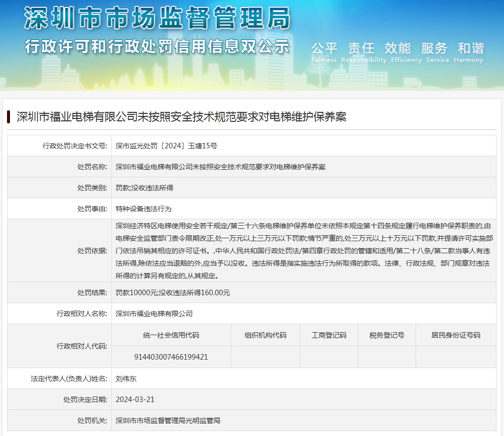Image resolution: width=504 pixels, height=436 pixels.
Task: Click the name 刘伟东
Action: click(126, 379)
